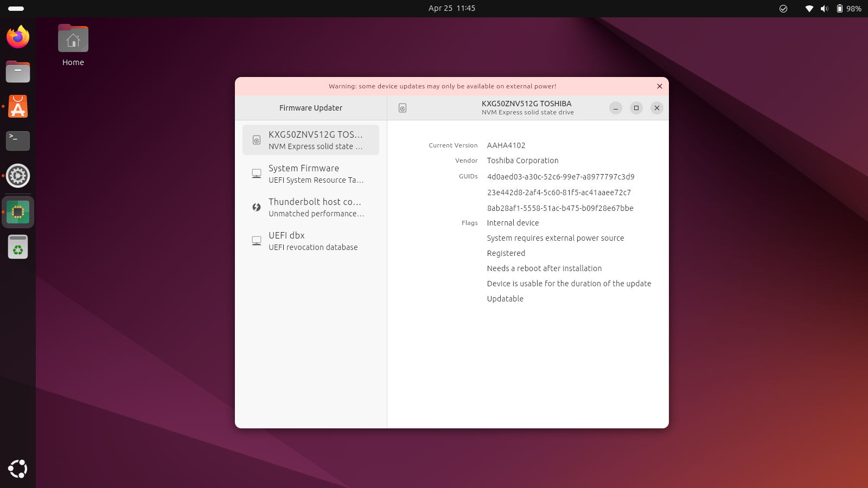Click the battery 98% indicator
Screen dimensions: 868x488
click(x=848, y=9)
